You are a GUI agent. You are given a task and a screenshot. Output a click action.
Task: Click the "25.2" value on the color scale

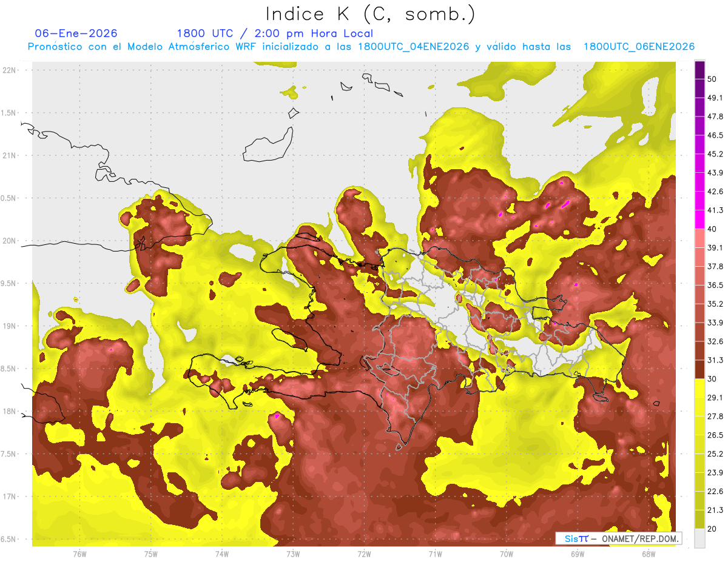coord(715,454)
